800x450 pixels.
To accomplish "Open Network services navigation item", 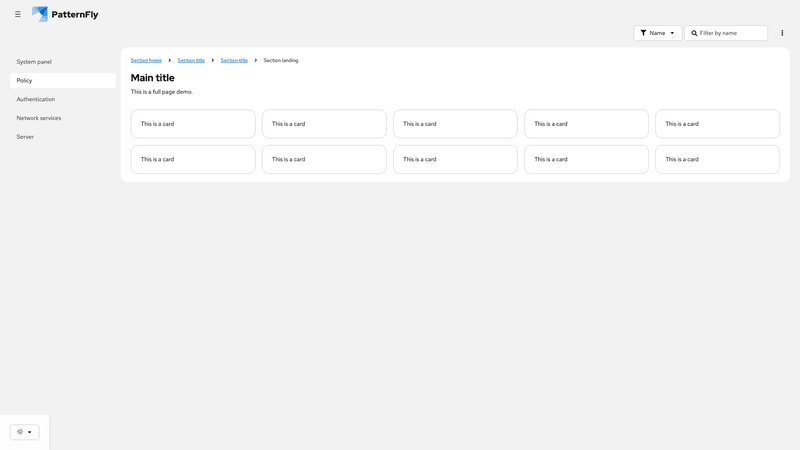I will point(63,118).
